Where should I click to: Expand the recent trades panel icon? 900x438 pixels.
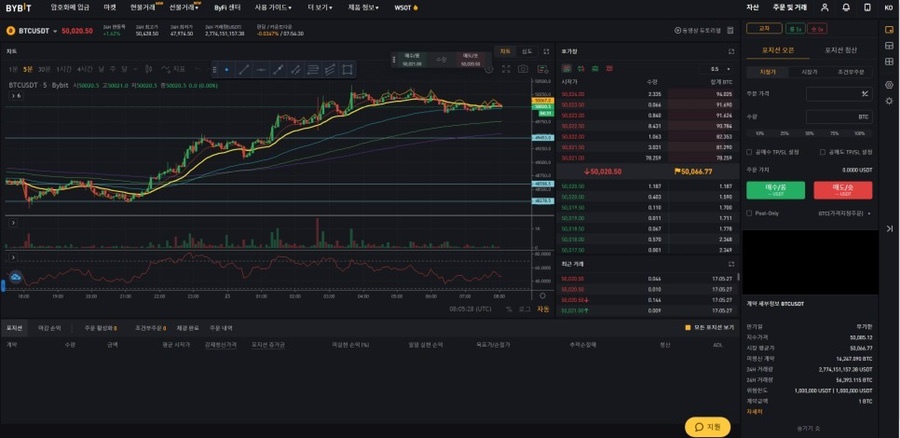tap(731, 264)
